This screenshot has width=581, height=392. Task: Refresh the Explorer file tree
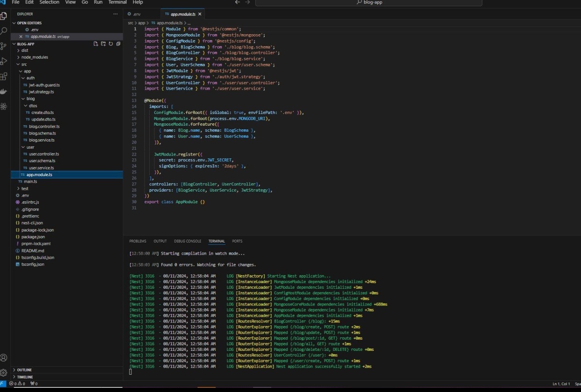pyautogui.click(x=111, y=44)
